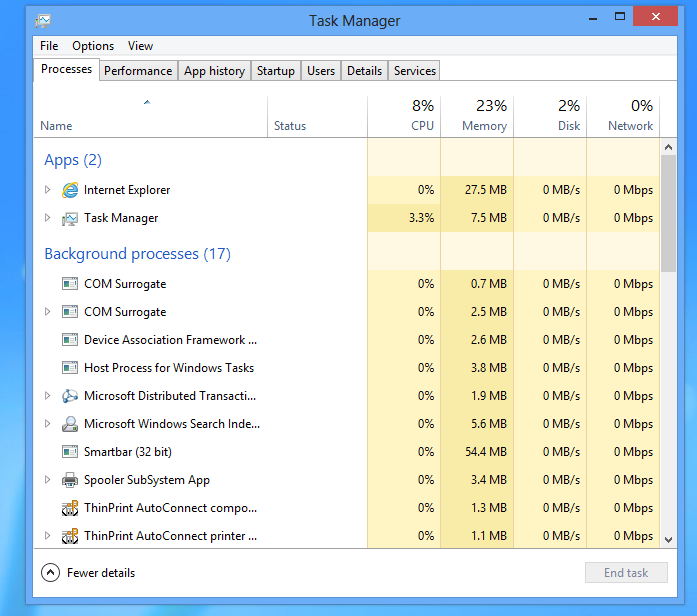697x616 pixels.
Task: Select the Processes tab
Action: (66, 69)
